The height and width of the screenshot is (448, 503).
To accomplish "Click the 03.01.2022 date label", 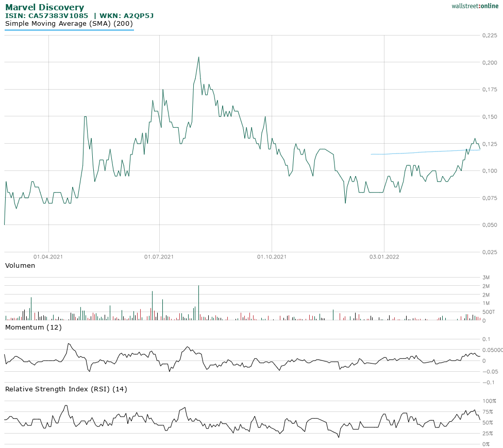I will [384, 256].
